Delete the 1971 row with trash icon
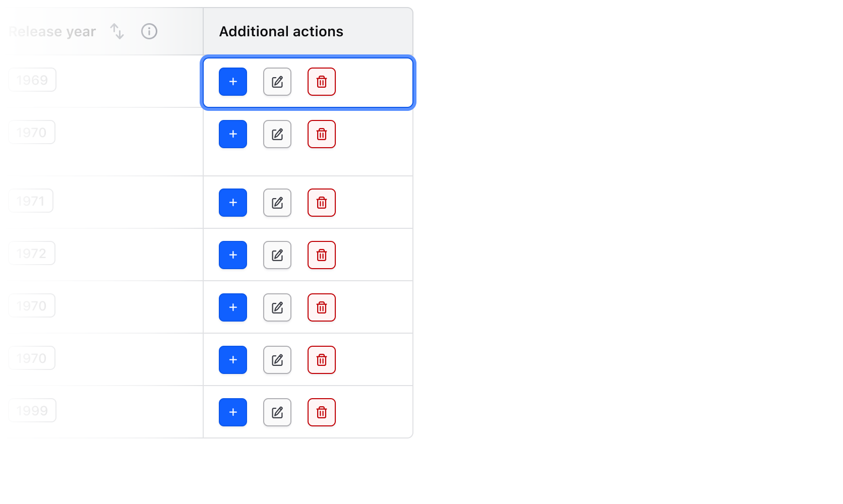This screenshot has width=843, height=504. pos(322,203)
